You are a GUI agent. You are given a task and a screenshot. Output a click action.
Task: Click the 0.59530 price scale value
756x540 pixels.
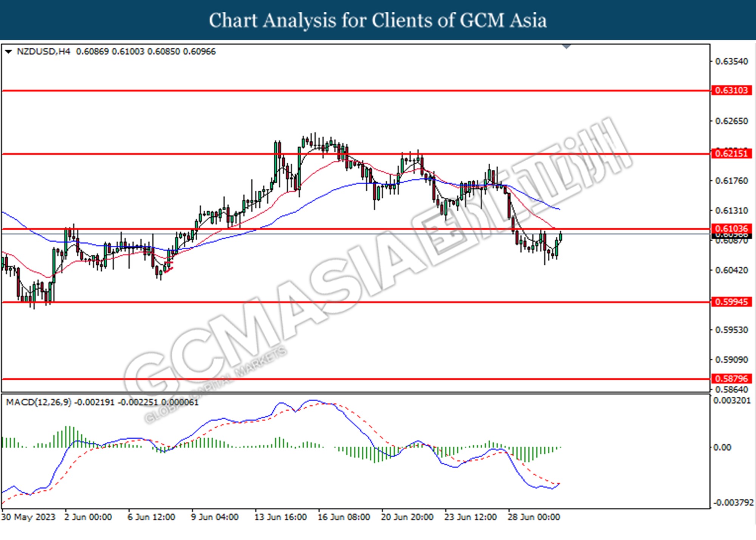click(731, 330)
